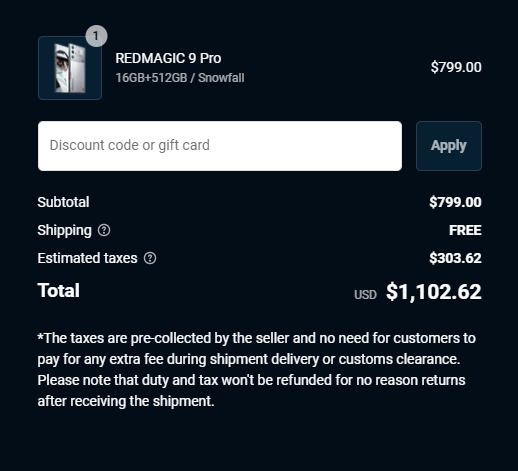Click the pre-collected taxes notice paragraph

tap(256, 349)
